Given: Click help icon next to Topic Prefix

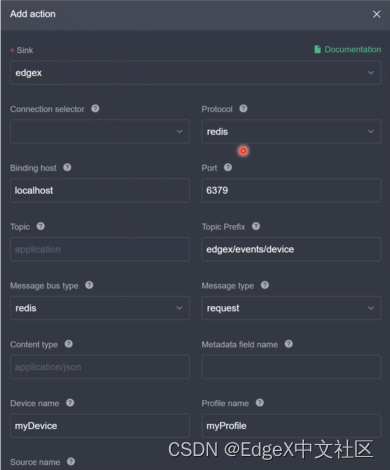Looking at the screenshot, I should coord(256,226).
